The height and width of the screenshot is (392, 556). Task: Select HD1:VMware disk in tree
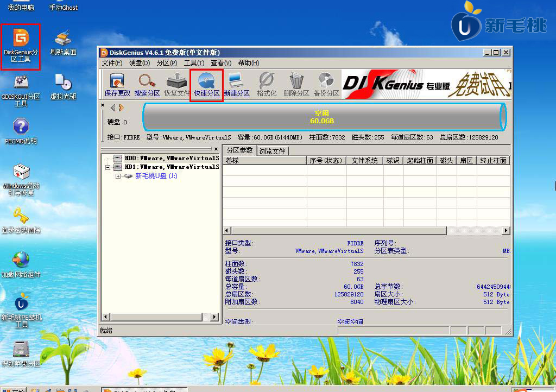click(x=172, y=167)
